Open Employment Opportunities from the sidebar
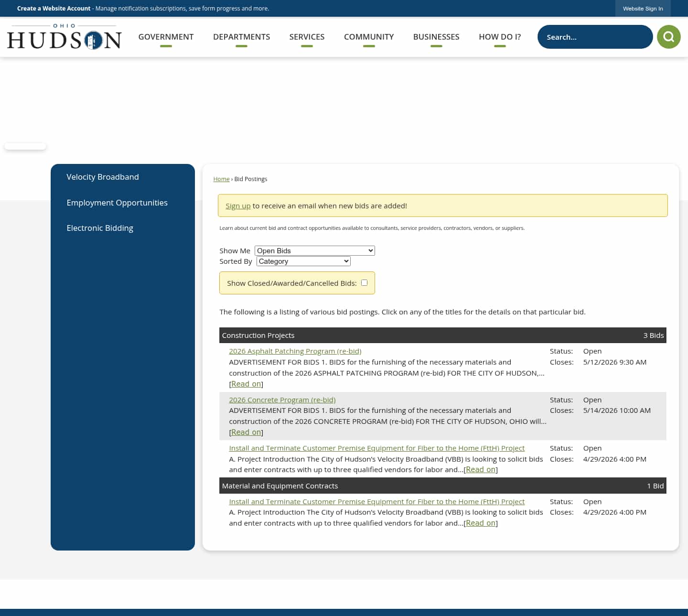This screenshot has width=688, height=616. click(x=117, y=203)
